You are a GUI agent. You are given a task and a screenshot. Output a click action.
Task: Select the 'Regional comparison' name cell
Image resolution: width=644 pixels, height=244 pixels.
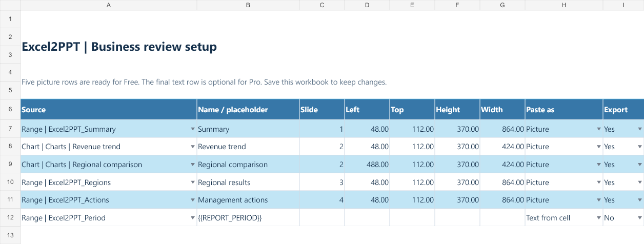tap(248, 165)
